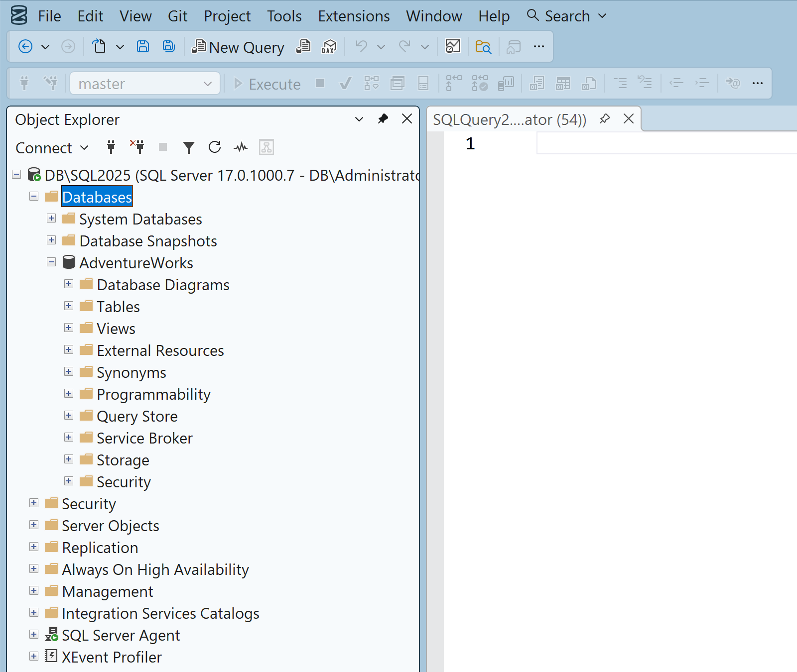Click the Undo icon on the toolbar

coord(362,46)
